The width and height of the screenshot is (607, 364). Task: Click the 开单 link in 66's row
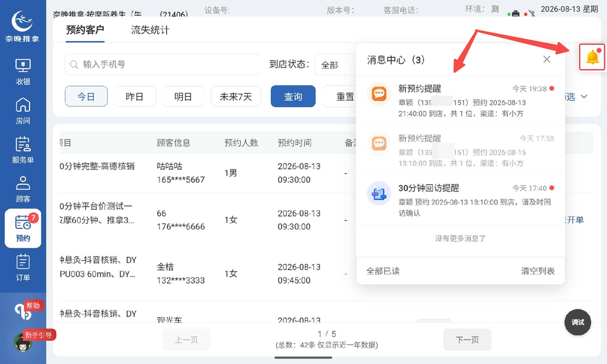(x=575, y=219)
